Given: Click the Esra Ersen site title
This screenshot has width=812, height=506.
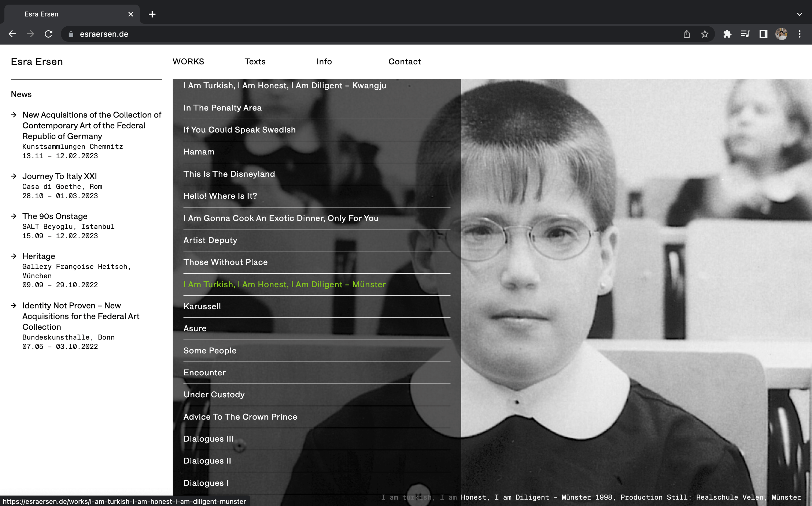Looking at the screenshot, I should (37, 61).
